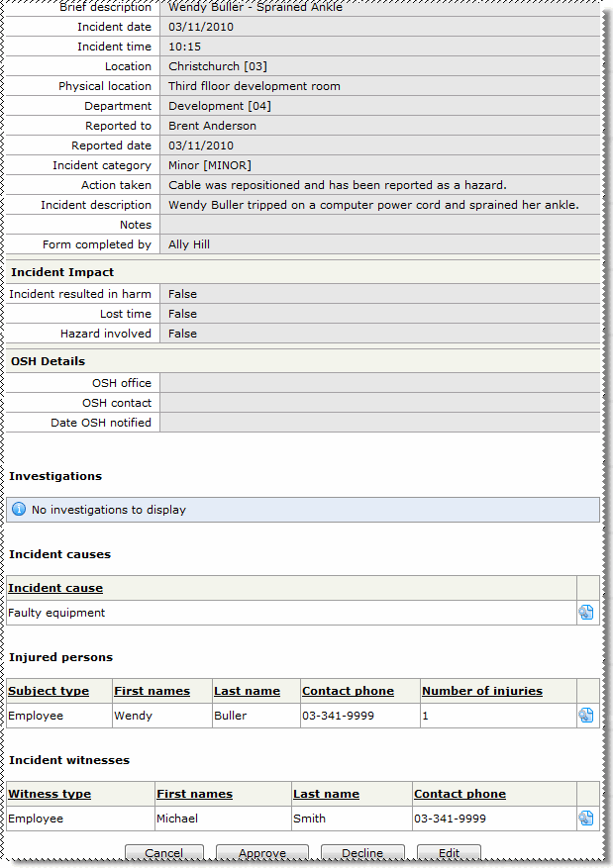The width and height of the screenshot is (613, 868).
Task: Sort witnesses by First names header
Action: coord(194,794)
